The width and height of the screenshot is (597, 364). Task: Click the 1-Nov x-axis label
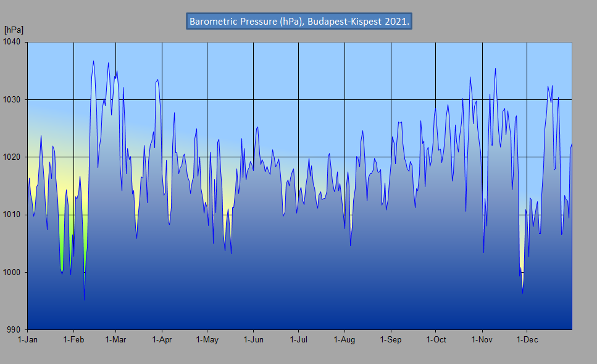click(x=482, y=340)
